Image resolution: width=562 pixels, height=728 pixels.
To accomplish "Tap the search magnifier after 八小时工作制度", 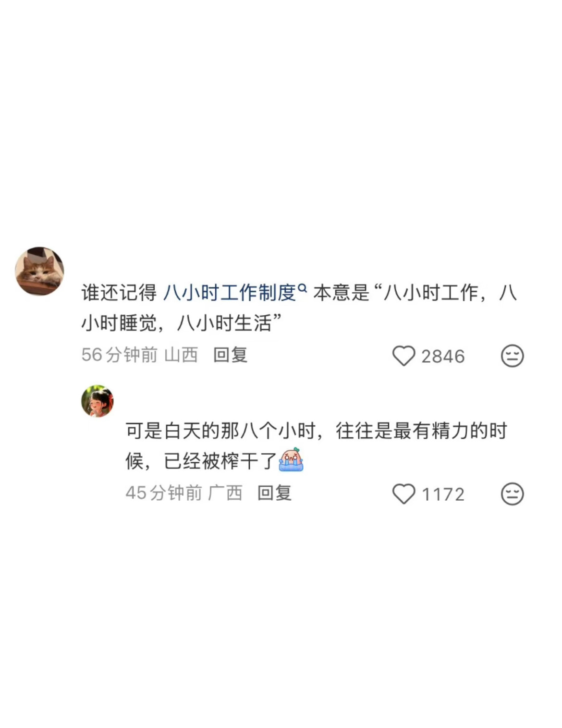I will tap(302, 288).
